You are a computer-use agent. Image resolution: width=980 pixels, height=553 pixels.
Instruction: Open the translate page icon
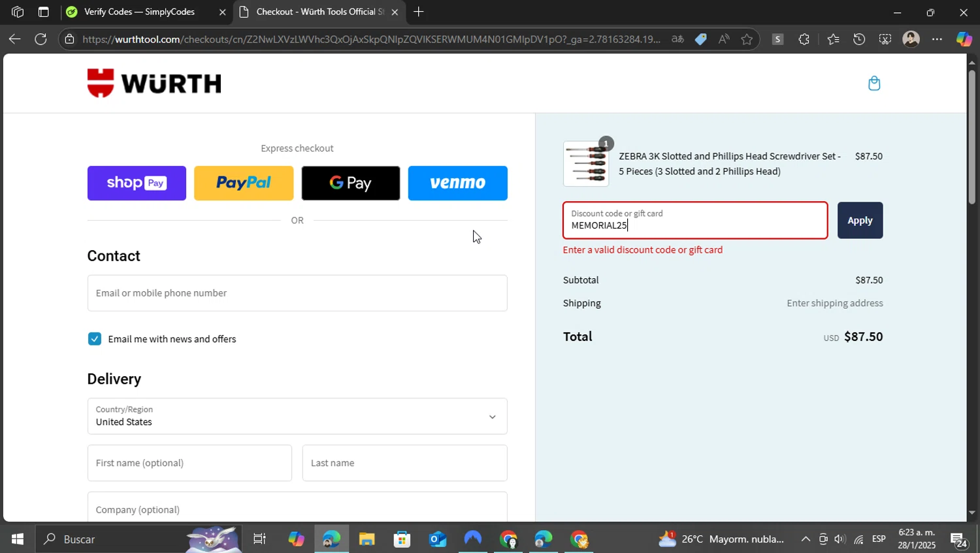click(x=678, y=39)
